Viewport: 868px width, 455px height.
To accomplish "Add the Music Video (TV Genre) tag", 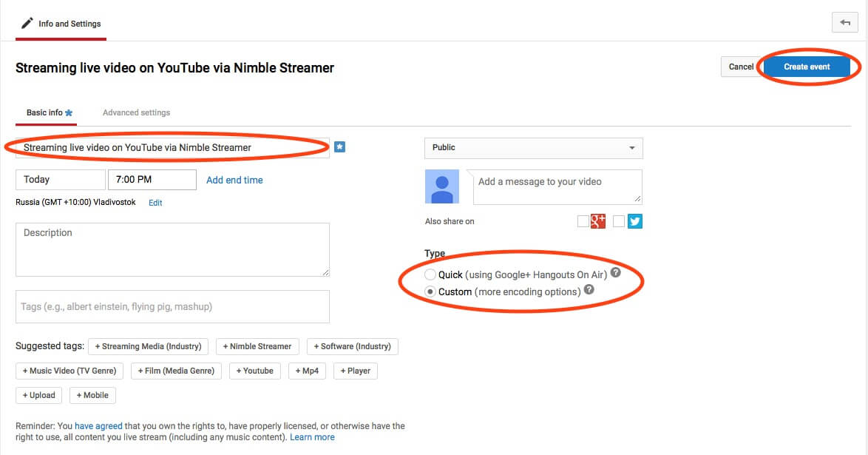I will pyautogui.click(x=69, y=371).
